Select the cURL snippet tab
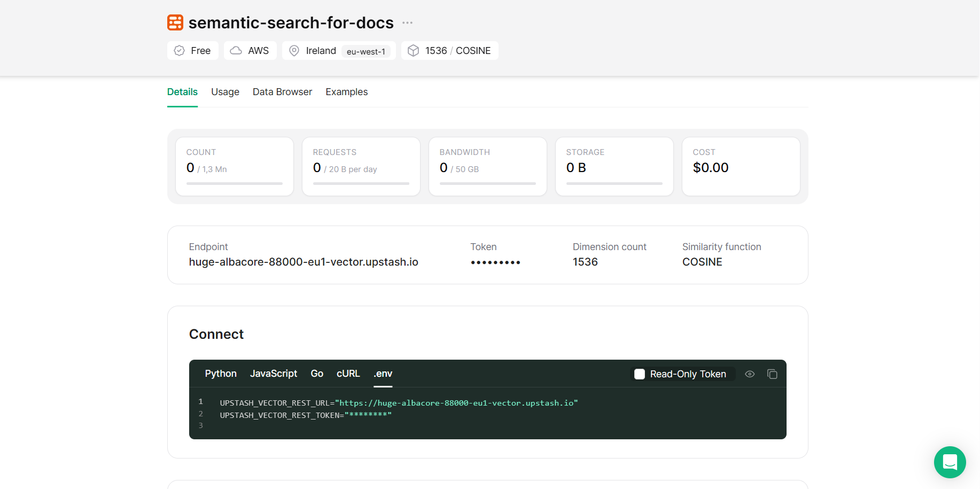Image resolution: width=980 pixels, height=489 pixels. 348,374
